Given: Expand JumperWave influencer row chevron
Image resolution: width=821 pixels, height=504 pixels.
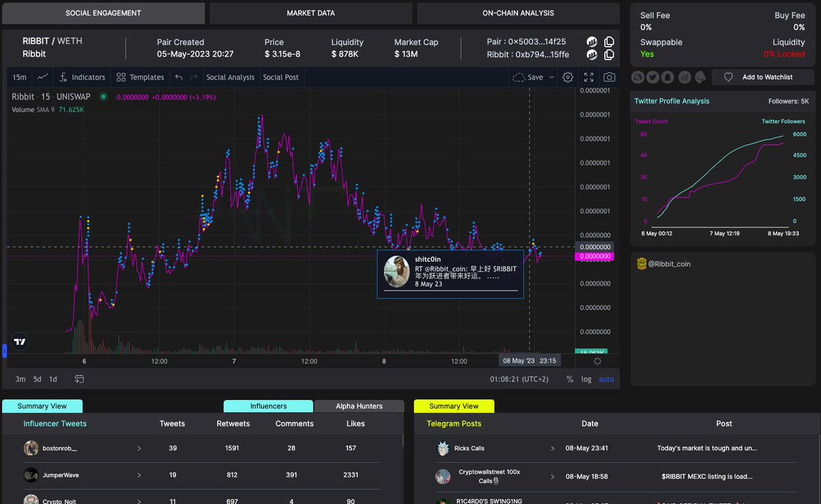Looking at the screenshot, I should pos(139,475).
